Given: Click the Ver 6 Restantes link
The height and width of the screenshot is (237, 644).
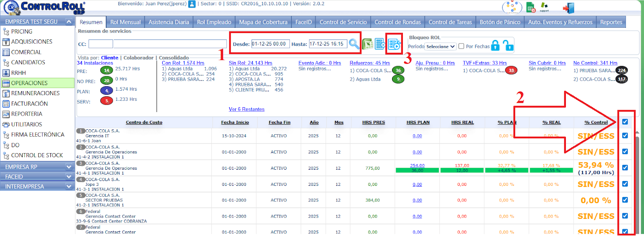Looking at the screenshot, I should tap(246, 109).
